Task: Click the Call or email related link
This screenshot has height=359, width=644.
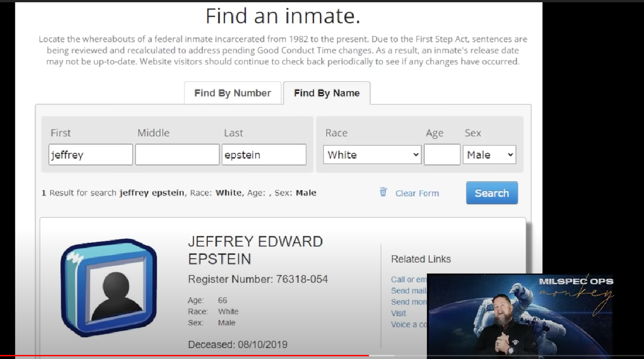Action: 409,280
